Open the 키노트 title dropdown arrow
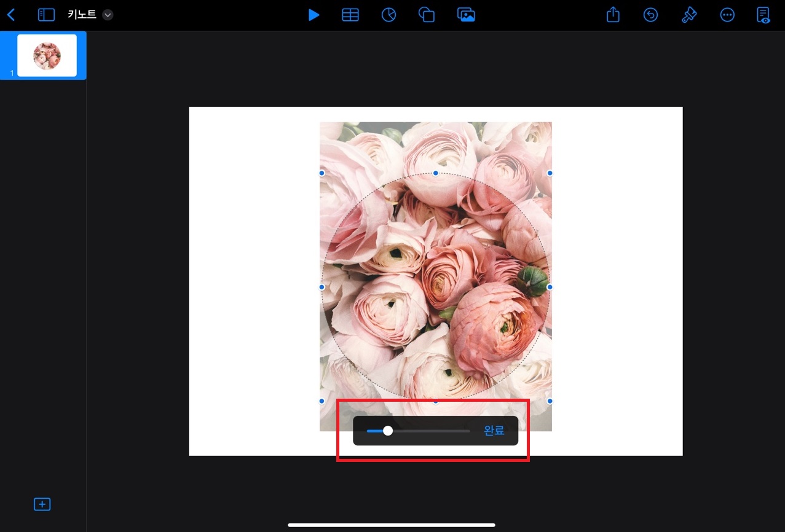Image resolution: width=785 pixels, height=532 pixels. (108, 15)
